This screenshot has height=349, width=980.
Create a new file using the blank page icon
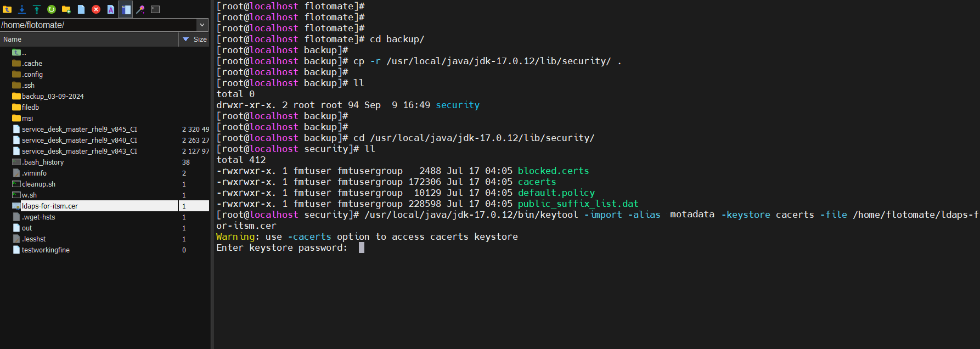tap(81, 9)
